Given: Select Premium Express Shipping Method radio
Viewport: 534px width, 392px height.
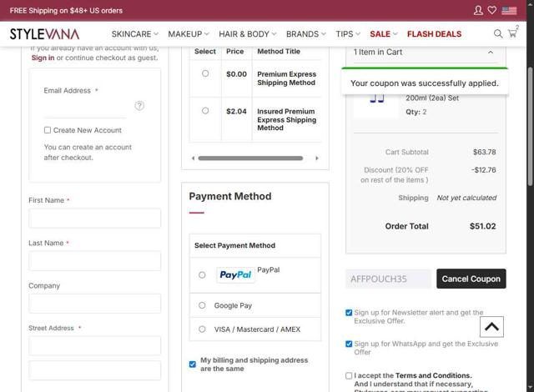Looking at the screenshot, I should (x=205, y=73).
